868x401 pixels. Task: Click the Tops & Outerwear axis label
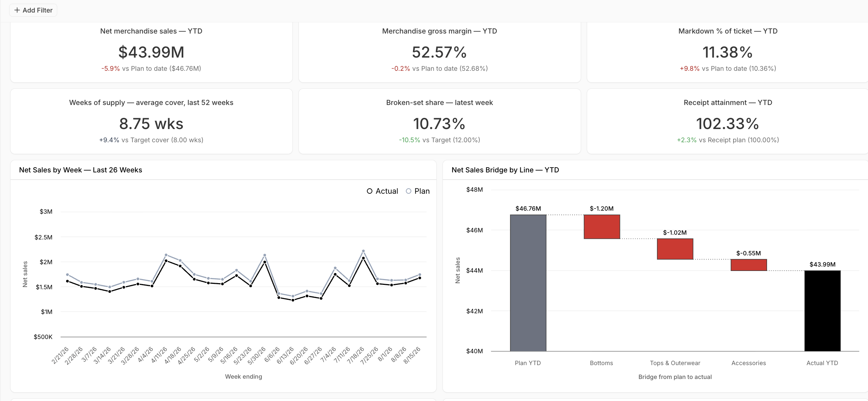pos(675,363)
